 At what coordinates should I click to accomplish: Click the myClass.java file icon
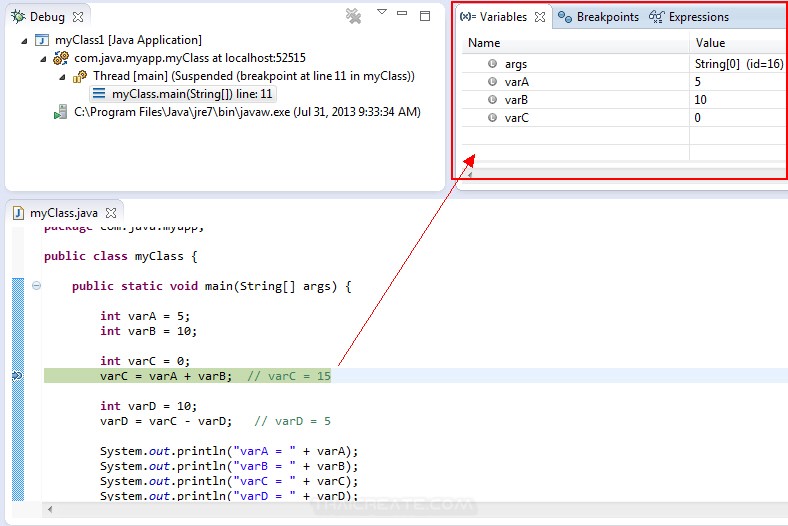pos(18,213)
